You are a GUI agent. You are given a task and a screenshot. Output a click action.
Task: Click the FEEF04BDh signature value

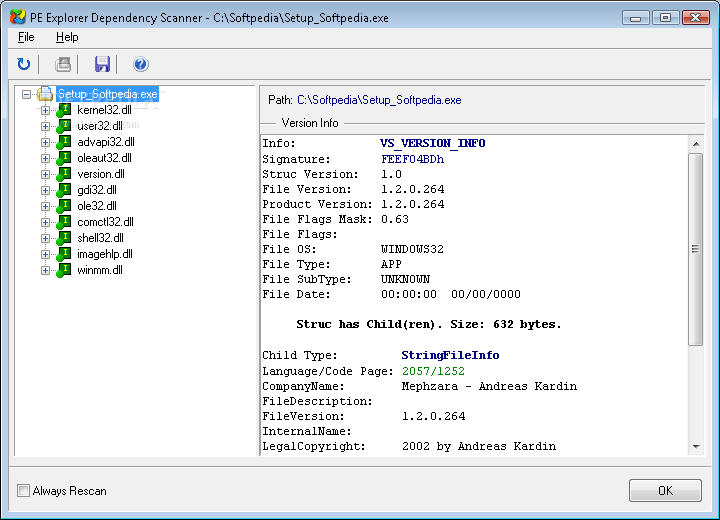(412, 159)
